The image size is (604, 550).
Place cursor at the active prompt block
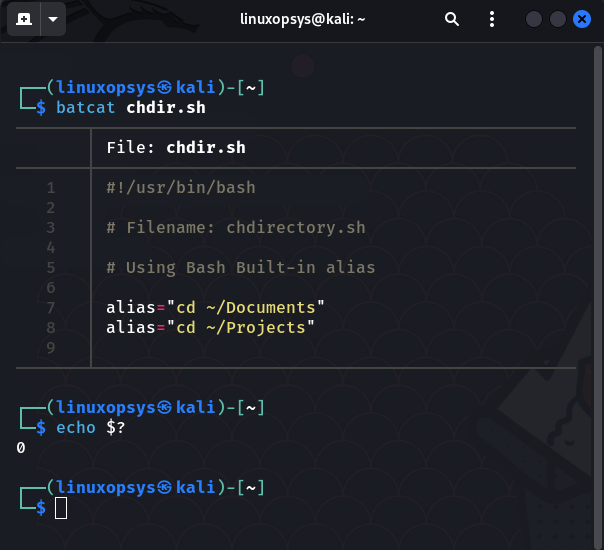pos(61,508)
